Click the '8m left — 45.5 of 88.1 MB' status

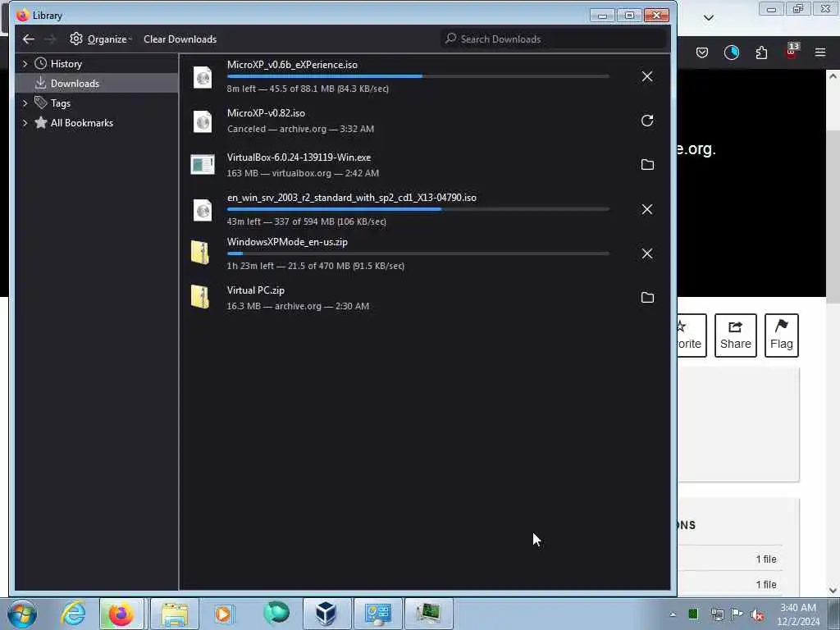click(308, 89)
